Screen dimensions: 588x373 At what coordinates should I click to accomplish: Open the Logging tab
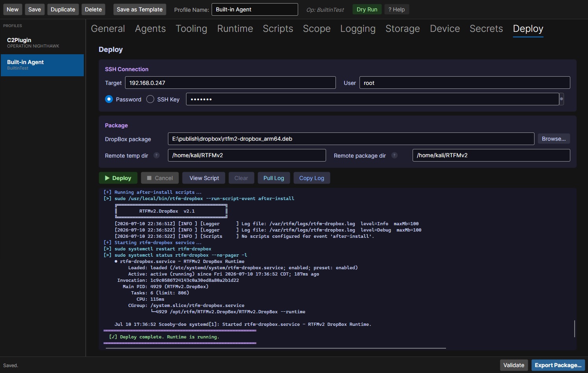pos(358,29)
